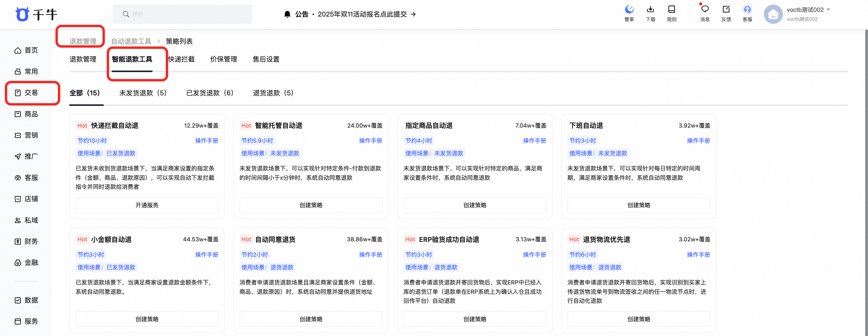Image resolution: width=868 pixels, height=336 pixels.
Task: Click the 管家 icon in the top bar
Action: point(629,14)
